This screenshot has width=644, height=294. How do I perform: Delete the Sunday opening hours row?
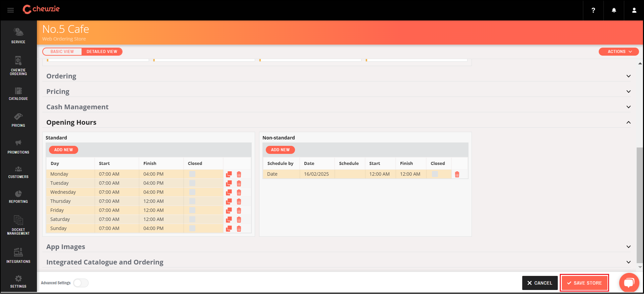239,229
